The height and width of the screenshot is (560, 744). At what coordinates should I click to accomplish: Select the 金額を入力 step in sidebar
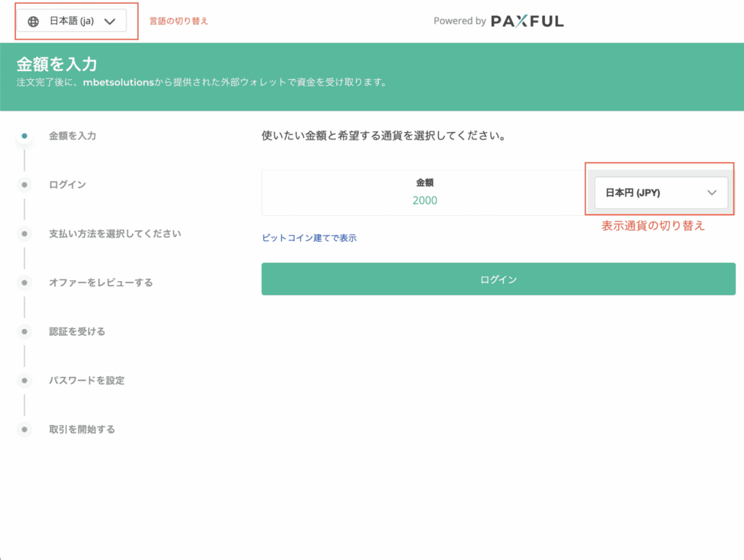73,136
